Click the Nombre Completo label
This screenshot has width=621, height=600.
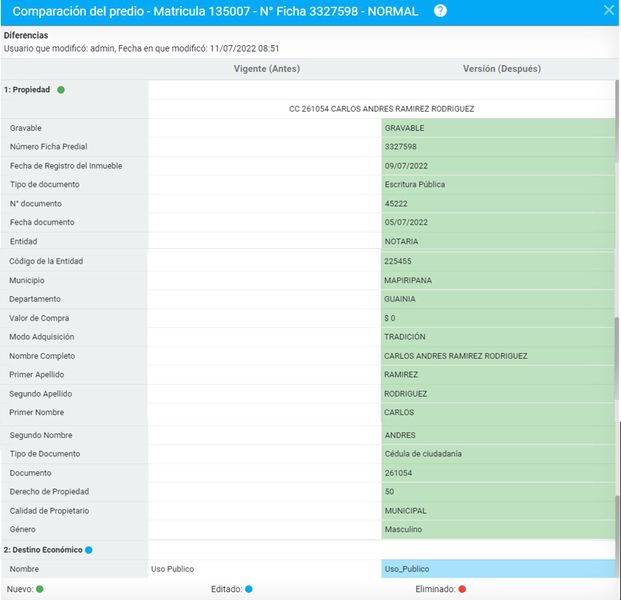point(42,356)
